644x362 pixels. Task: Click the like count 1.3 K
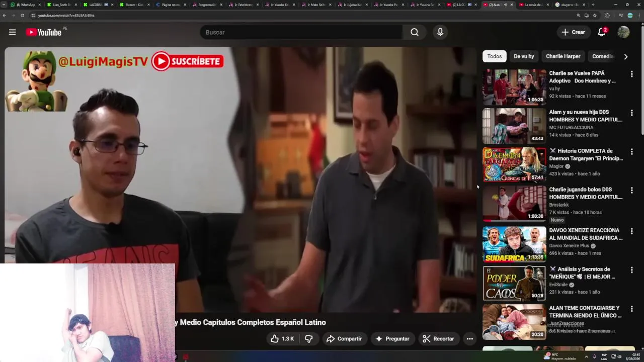[x=288, y=339]
